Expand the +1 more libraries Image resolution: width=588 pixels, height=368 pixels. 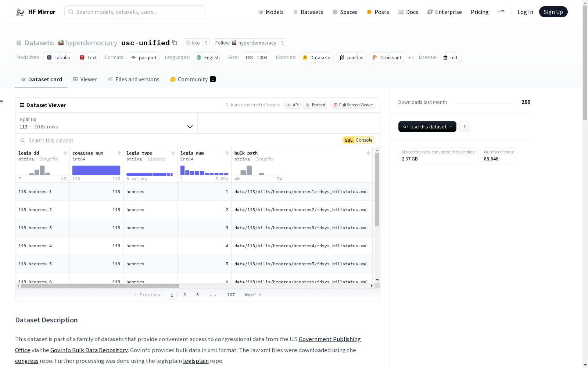[x=411, y=57]
